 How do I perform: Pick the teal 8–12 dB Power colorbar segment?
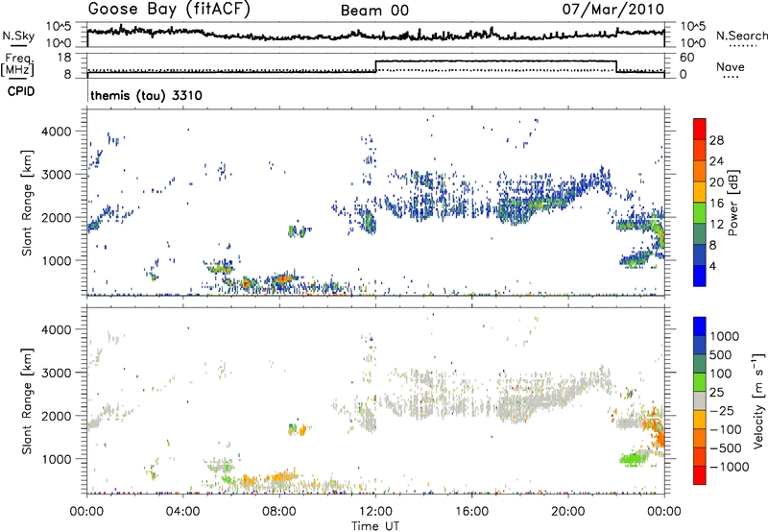click(x=700, y=233)
